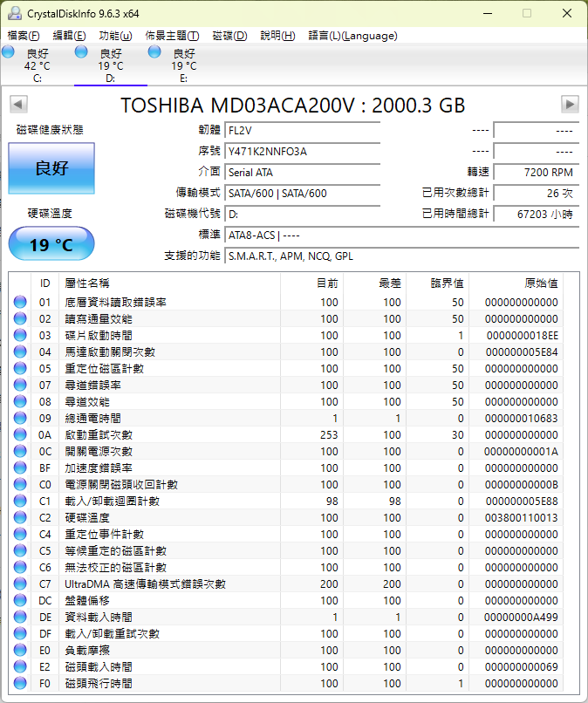Click status orb for attribute DC row
This screenshot has height=703, width=588.
20,600
